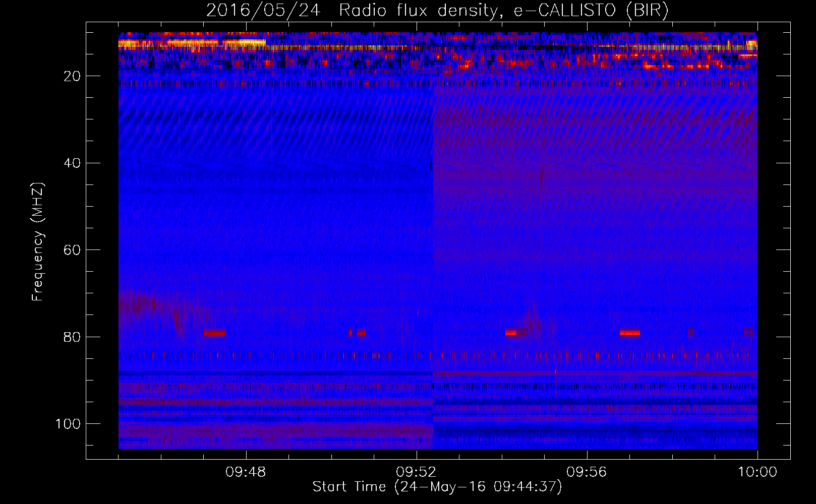This screenshot has height=504, width=816.
Task: Click the plot title text e-CALLISTO (BIR)
Action: click(591, 11)
